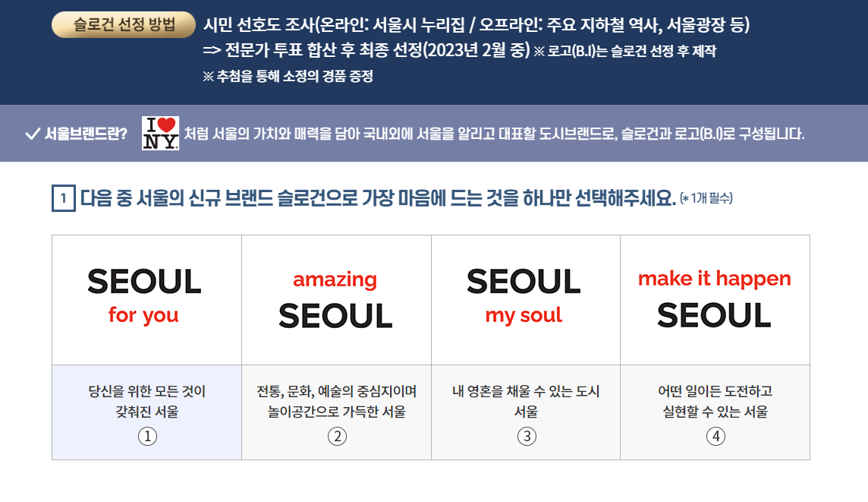Click the 추첨을 통해 소정의 경품 증정 notice
Viewport: 868px width, 502px height.
[x=288, y=77]
